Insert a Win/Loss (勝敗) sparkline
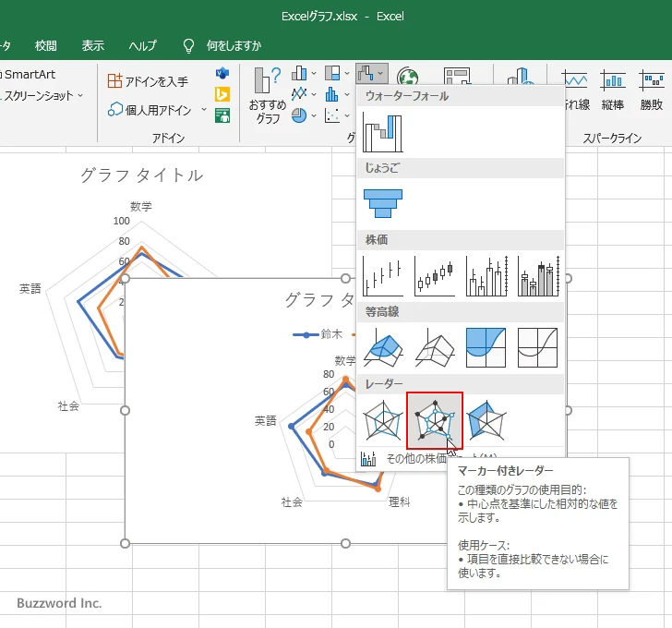 pos(652,91)
